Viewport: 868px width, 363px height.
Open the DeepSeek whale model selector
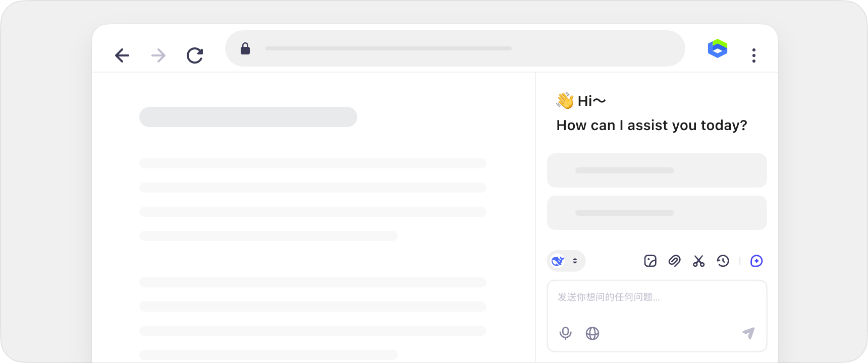[558, 261]
